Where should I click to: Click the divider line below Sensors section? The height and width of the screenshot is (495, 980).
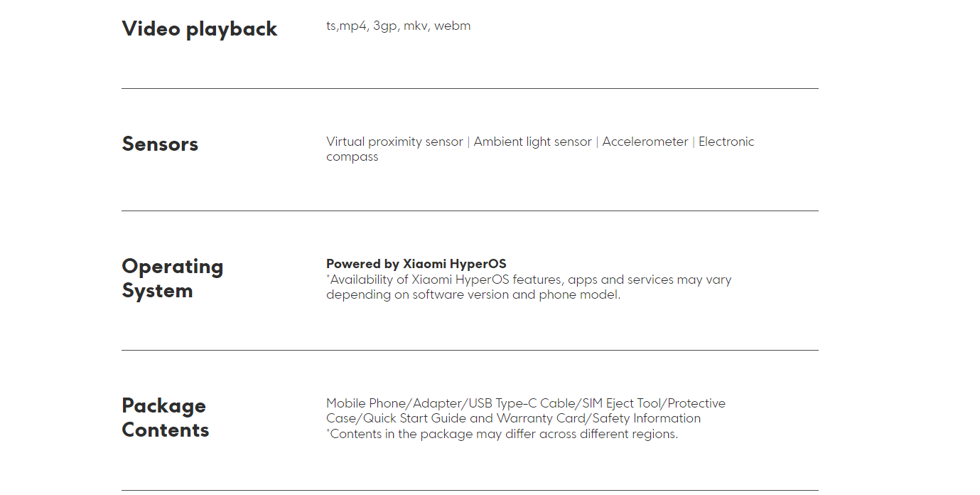470,211
